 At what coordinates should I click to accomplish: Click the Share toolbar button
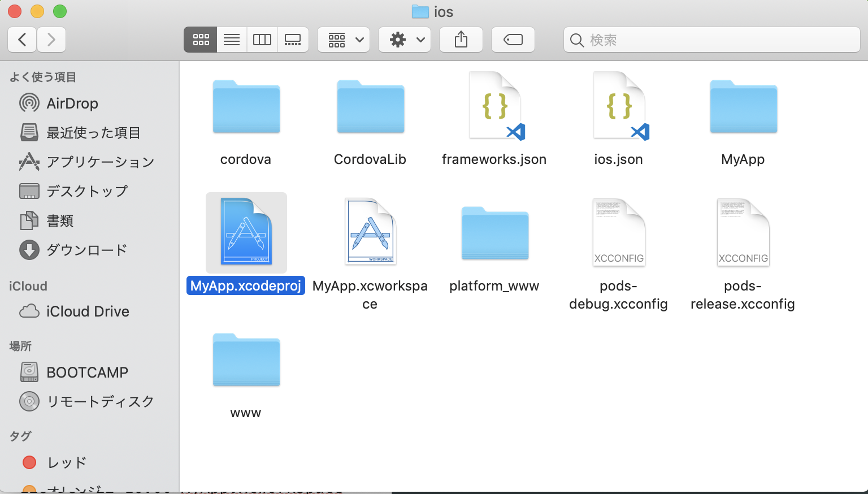461,40
